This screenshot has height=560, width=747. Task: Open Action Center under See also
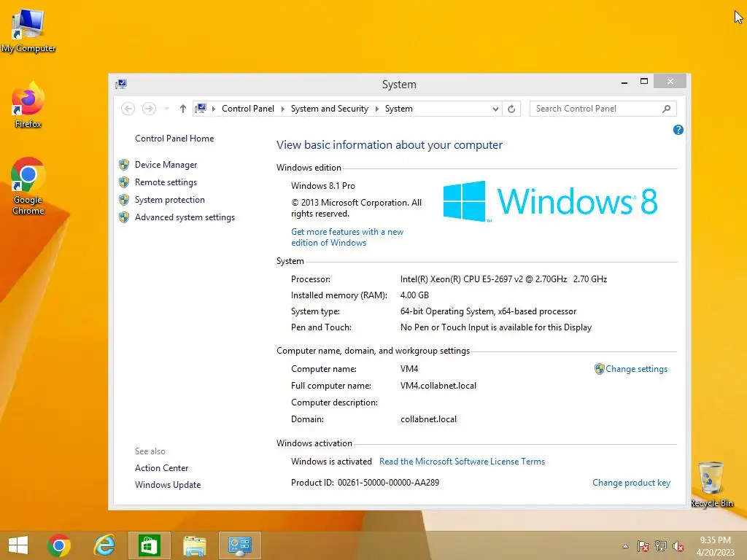[x=161, y=468]
